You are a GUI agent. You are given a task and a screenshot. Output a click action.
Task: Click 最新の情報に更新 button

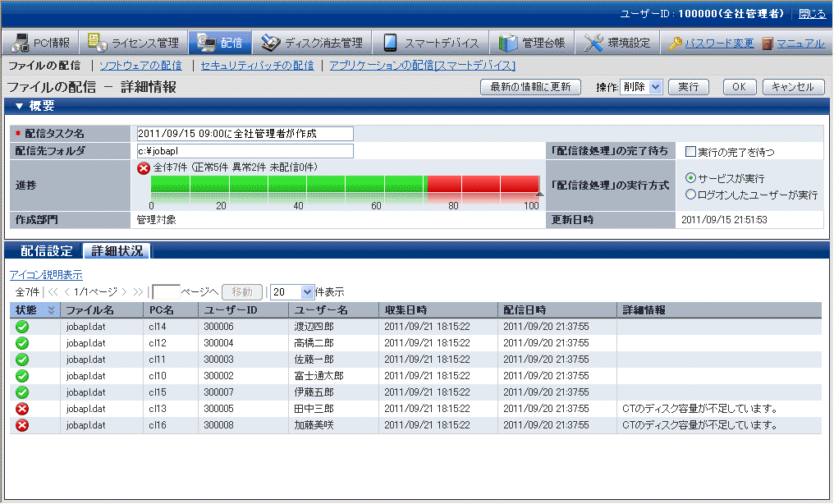coord(530,87)
